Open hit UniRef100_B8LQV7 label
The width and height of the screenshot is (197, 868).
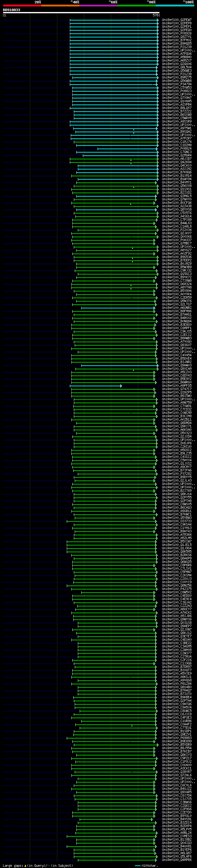(177, 108)
